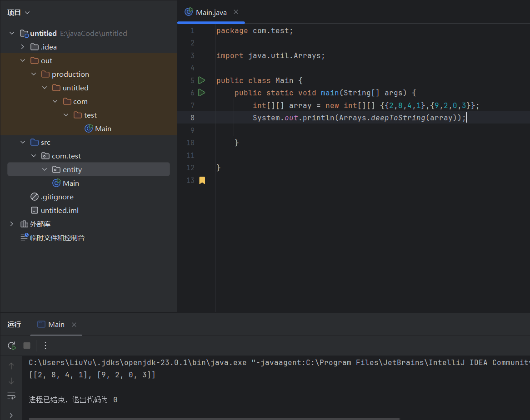The width and height of the screenshot is (530, 420).
Task: Click the 运行 tool window label
Action: click(14, 324)
